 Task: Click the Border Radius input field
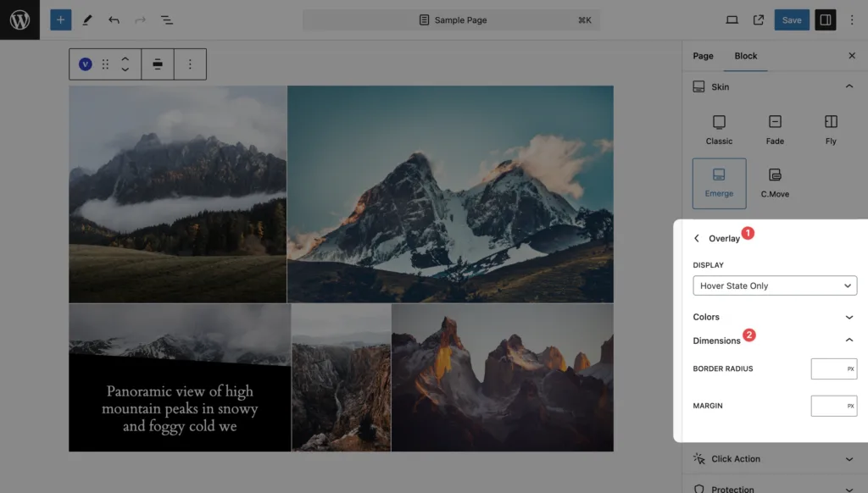point(834,369)
